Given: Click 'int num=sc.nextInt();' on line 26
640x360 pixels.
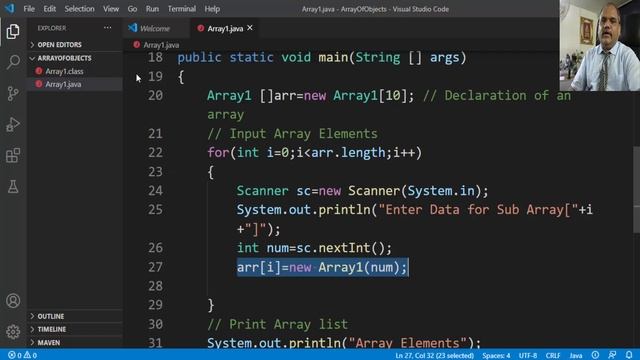Looking at the screenshot, I should tap(314, 248).
